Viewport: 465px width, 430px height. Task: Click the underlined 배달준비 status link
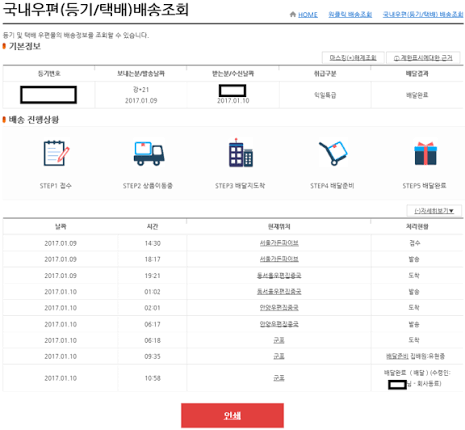point(397,356)
